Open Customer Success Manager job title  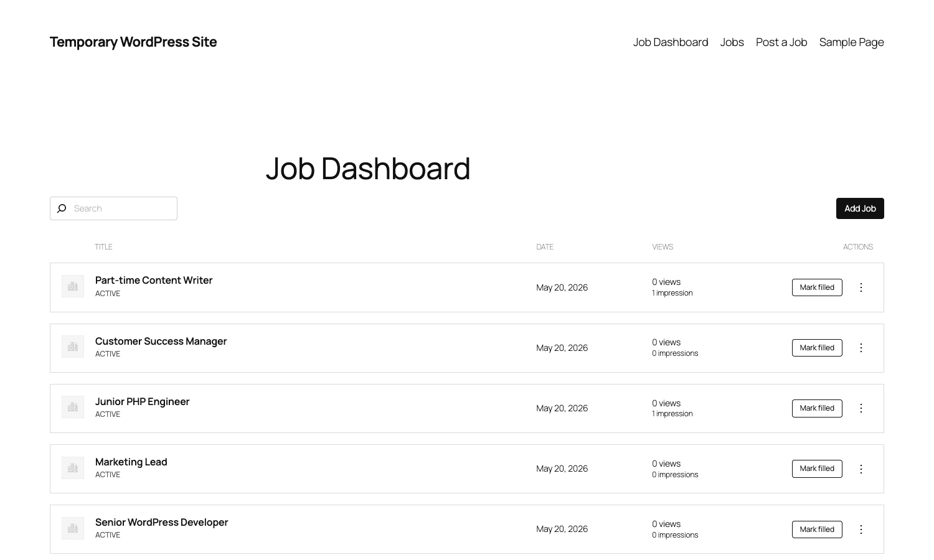pyautogui.click(x=161, y=341)
